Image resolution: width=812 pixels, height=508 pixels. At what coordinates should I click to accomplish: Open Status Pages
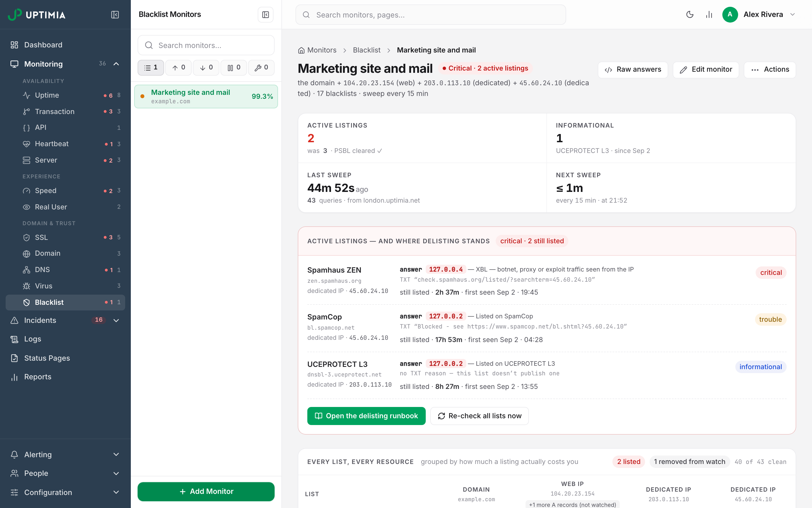point(65,358)
